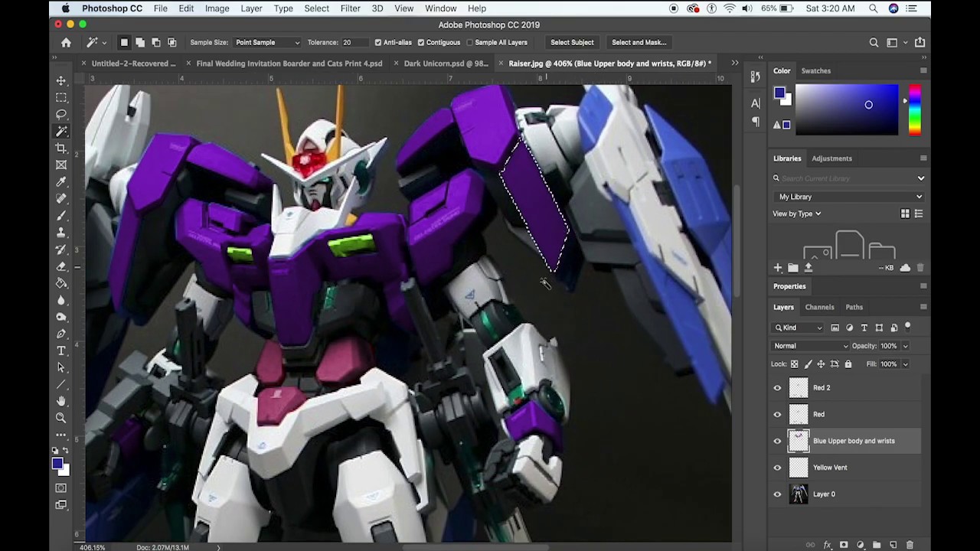Toggle the Contiguous checkbox
Image resolution: width=980 pixels, height=551 pixels.
pyautogui.click(x=421, y=43)
